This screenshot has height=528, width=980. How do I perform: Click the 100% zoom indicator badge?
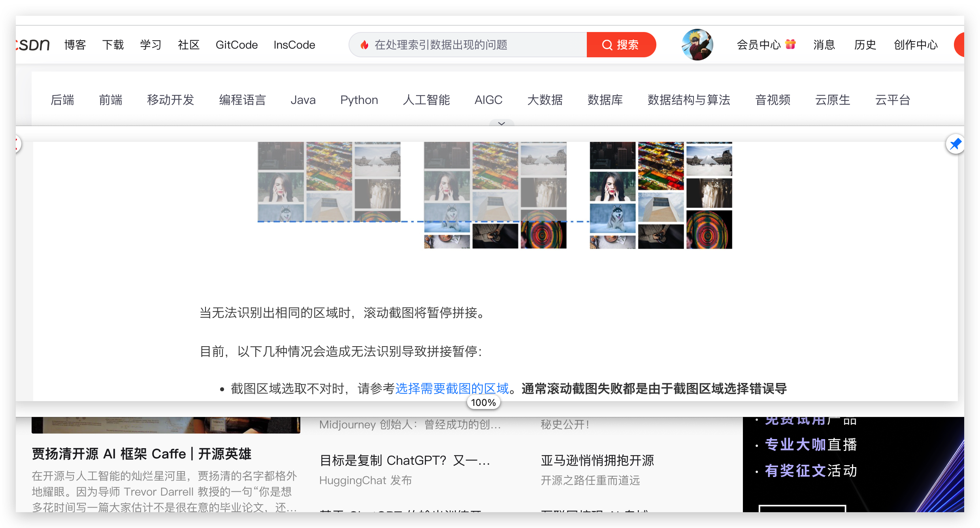[483, 403]
